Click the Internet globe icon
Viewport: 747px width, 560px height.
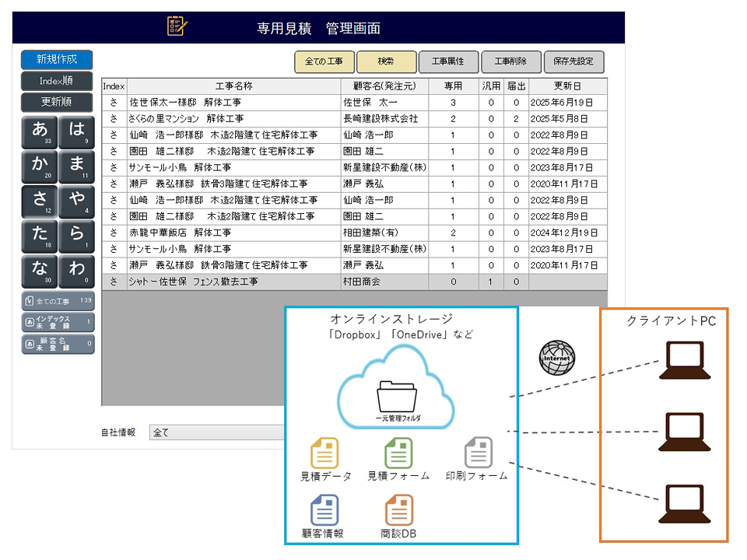coord(557,358)
